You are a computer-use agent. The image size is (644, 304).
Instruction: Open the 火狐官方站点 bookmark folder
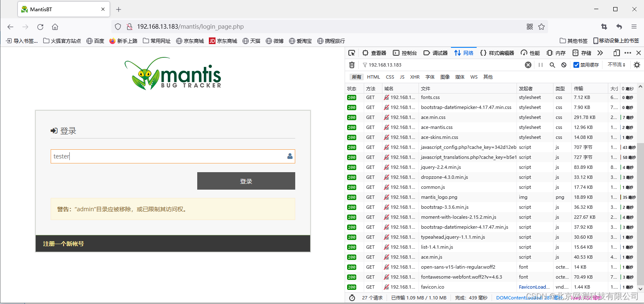point(62,41)
